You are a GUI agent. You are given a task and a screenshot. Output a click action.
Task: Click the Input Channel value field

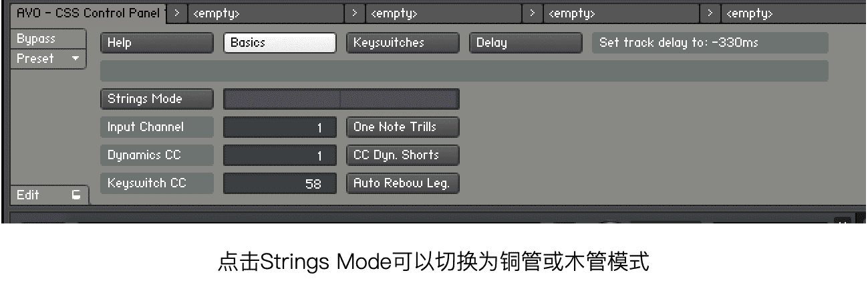click(279, 127)
